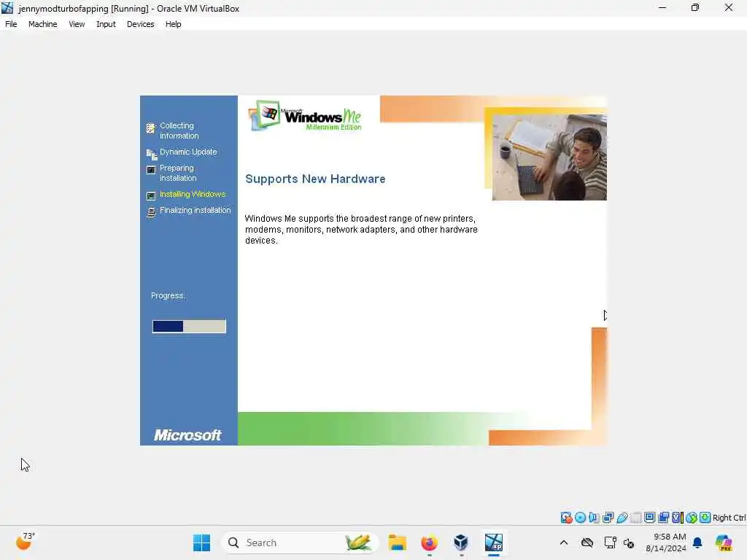Viewport: 747px width, 560px height.
Task: Click the keyboard capture green arrow icon
Action: 705,518
